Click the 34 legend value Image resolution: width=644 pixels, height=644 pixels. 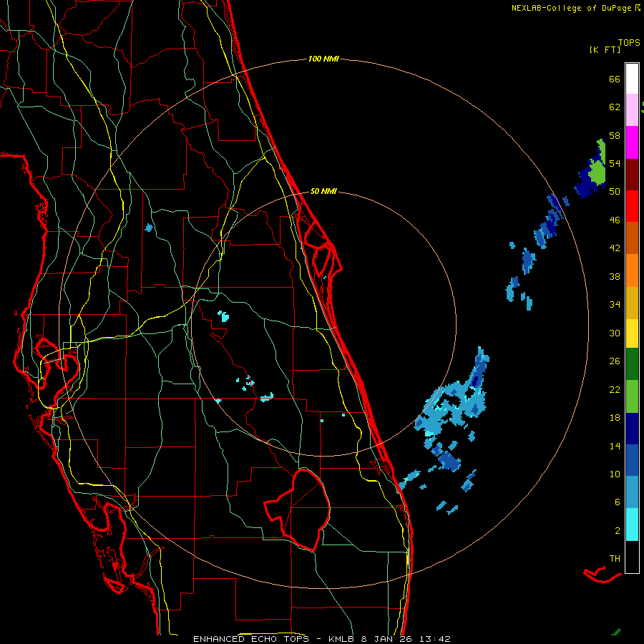[615, 304]
